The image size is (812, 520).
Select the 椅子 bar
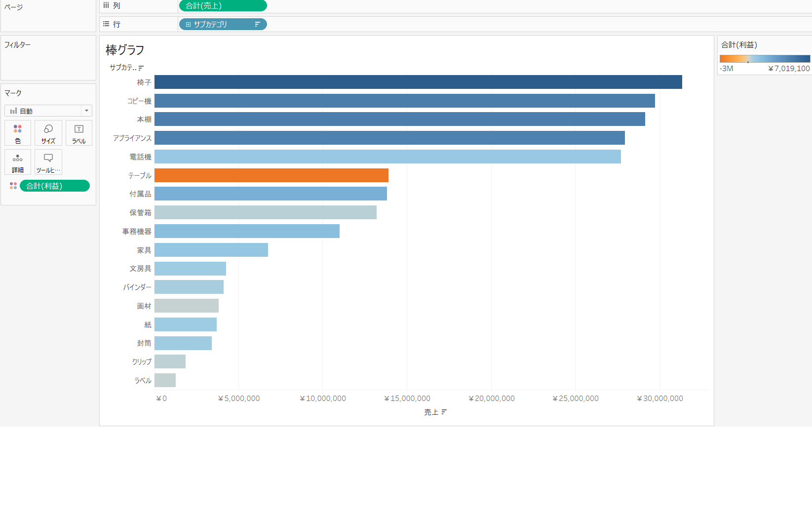click(418, 82)
